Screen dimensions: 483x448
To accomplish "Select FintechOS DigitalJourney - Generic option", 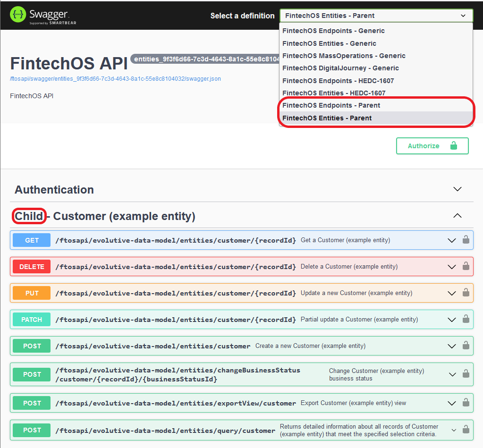I will [340, 68].
